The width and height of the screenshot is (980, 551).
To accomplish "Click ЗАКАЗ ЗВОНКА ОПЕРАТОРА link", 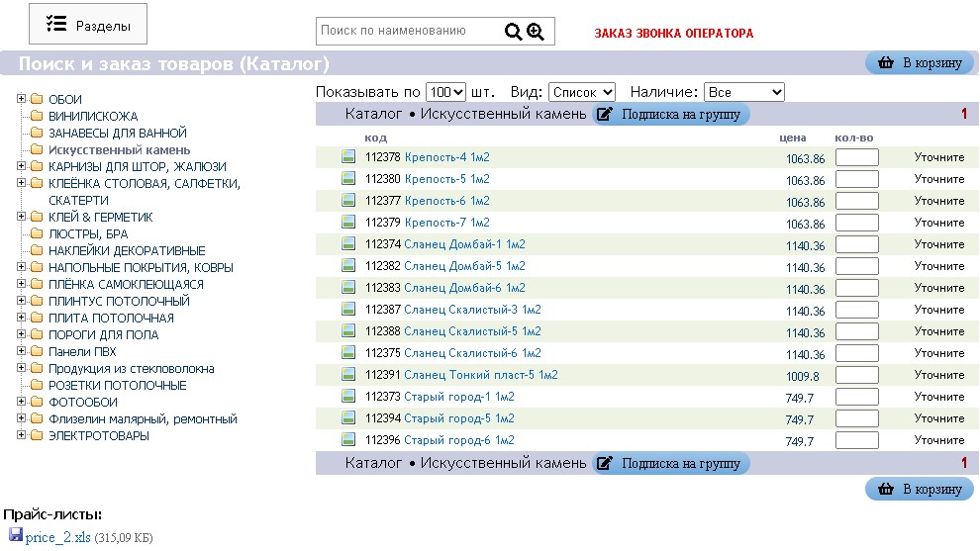I will pos(673,34).
